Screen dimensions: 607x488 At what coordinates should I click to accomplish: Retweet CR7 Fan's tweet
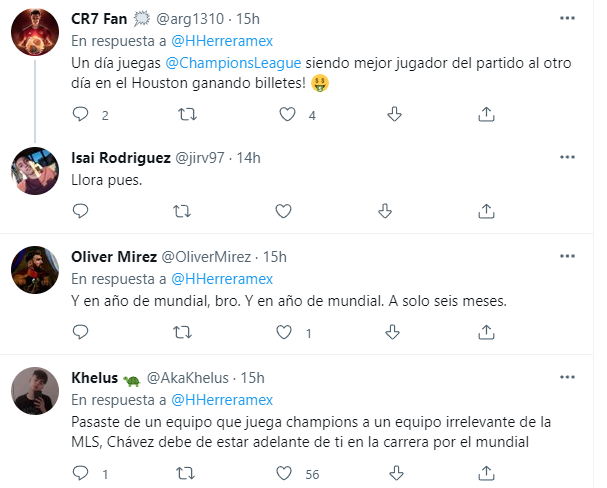[184, 115]
